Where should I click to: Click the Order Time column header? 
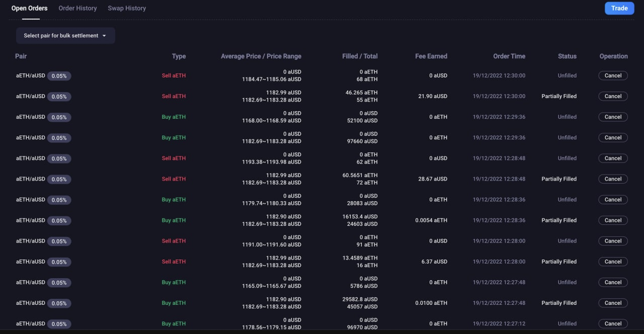[509, 56]
